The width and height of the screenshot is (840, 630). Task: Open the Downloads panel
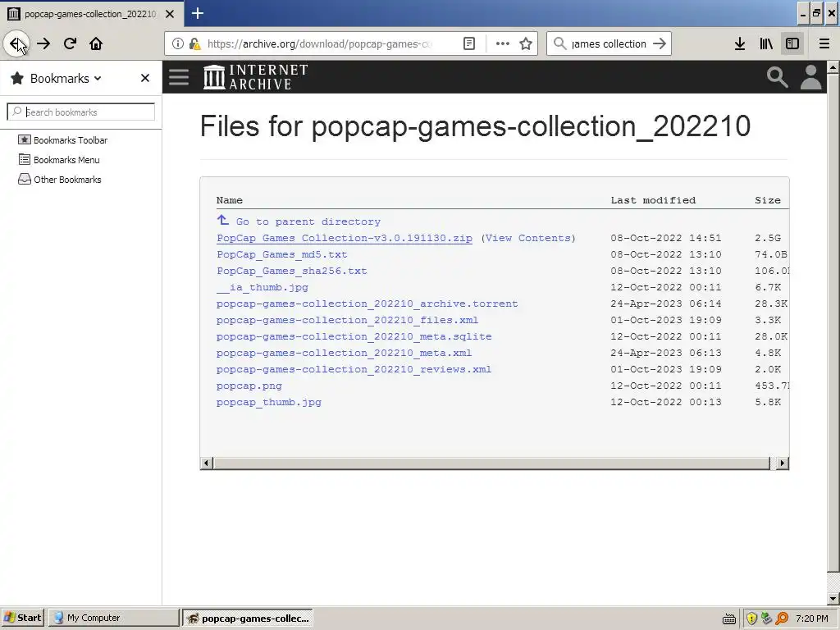[x=740, y=43]
